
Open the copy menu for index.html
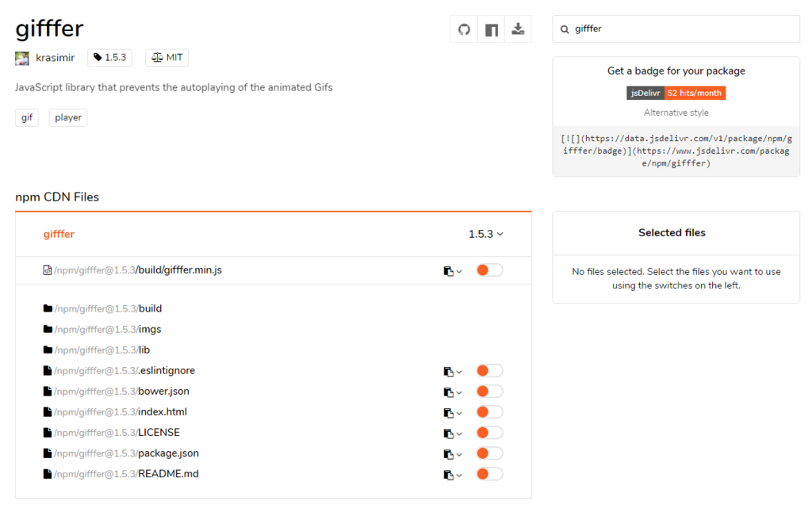point(452,413)
